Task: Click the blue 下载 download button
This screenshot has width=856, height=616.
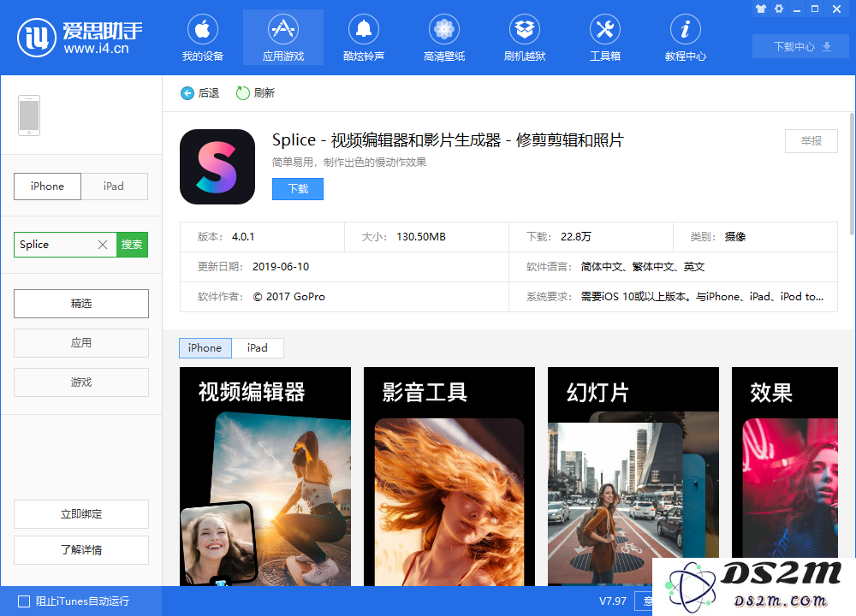Action: click(298, 189)
